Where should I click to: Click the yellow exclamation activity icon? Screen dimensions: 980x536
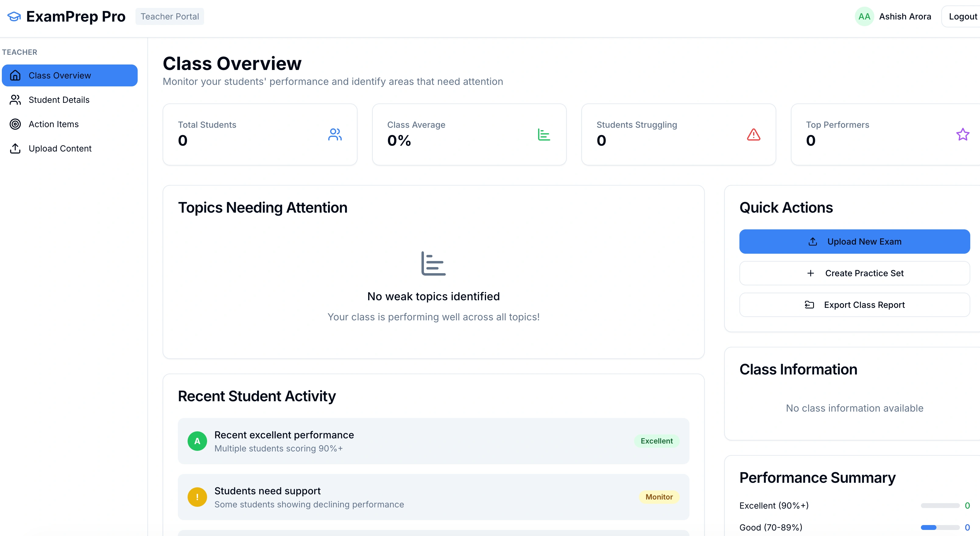[197, 497]
